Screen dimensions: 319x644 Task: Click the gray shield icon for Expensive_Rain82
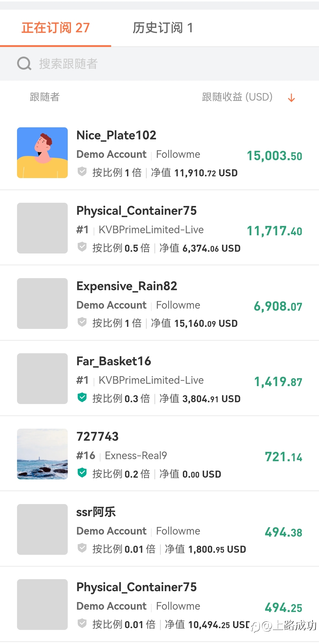point(82,322)
